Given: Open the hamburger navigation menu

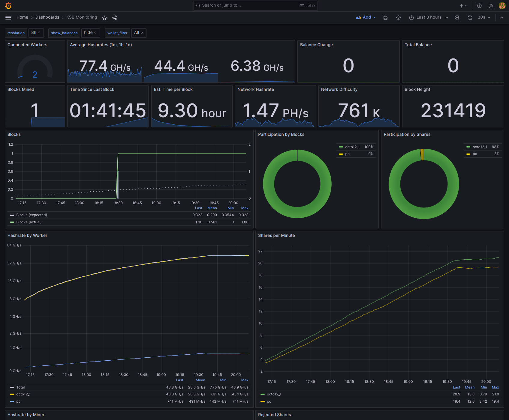Looking at the screenshot, I should [x=8, y=18].
